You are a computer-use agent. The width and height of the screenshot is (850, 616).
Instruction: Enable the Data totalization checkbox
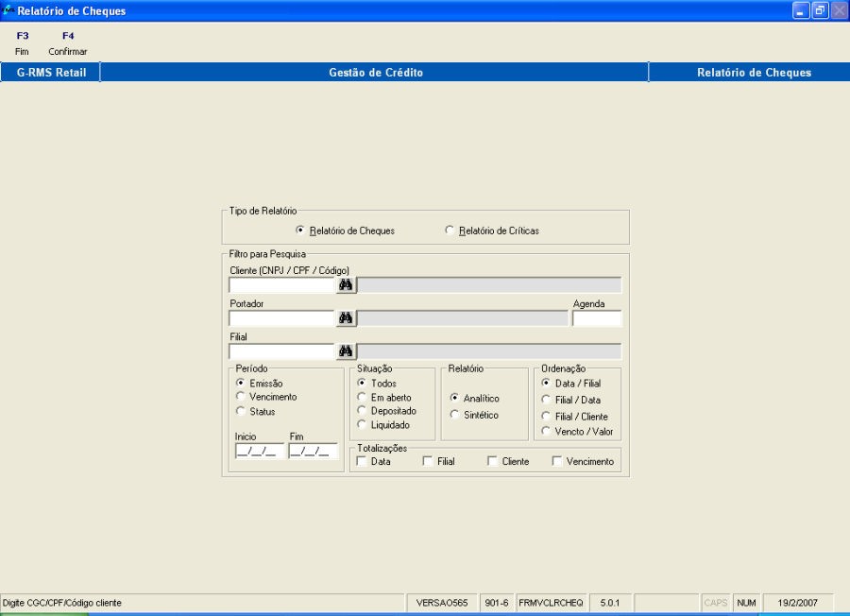(x=362, y=461)
